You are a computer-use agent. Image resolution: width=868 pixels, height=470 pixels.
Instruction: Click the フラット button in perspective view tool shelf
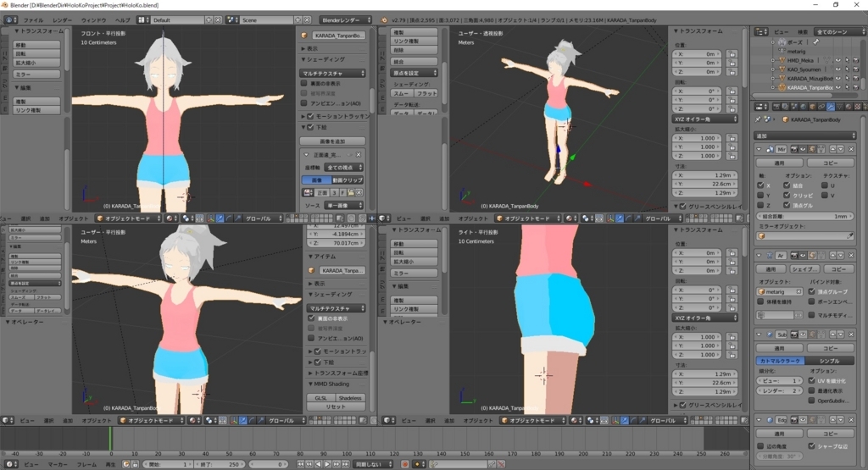click(x=427, y=93)
